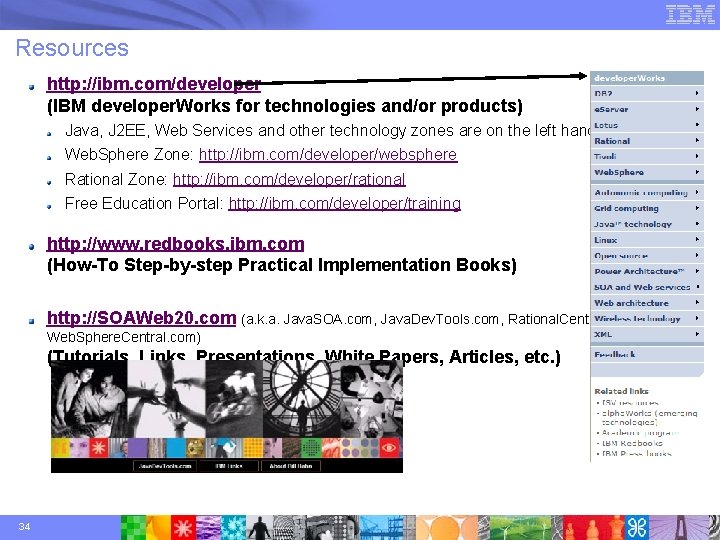Open the alphaWorks emerging technologies link
This screenshot has width=720, height=540.
click(649, 417)
